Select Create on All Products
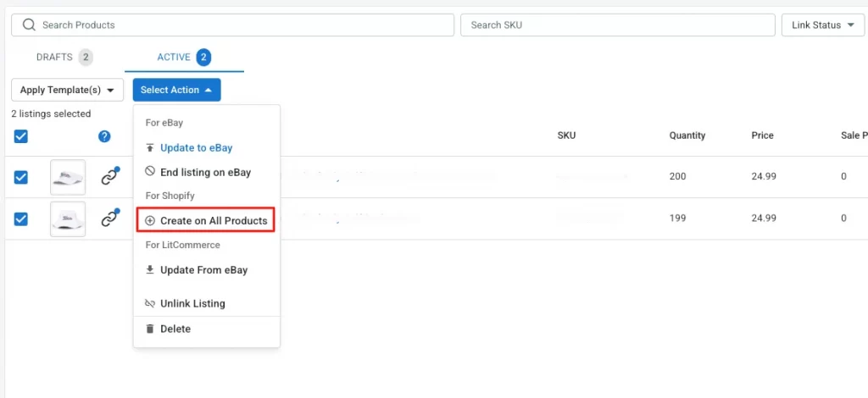Screen dimensions: 868x398 tap(206, 220)
